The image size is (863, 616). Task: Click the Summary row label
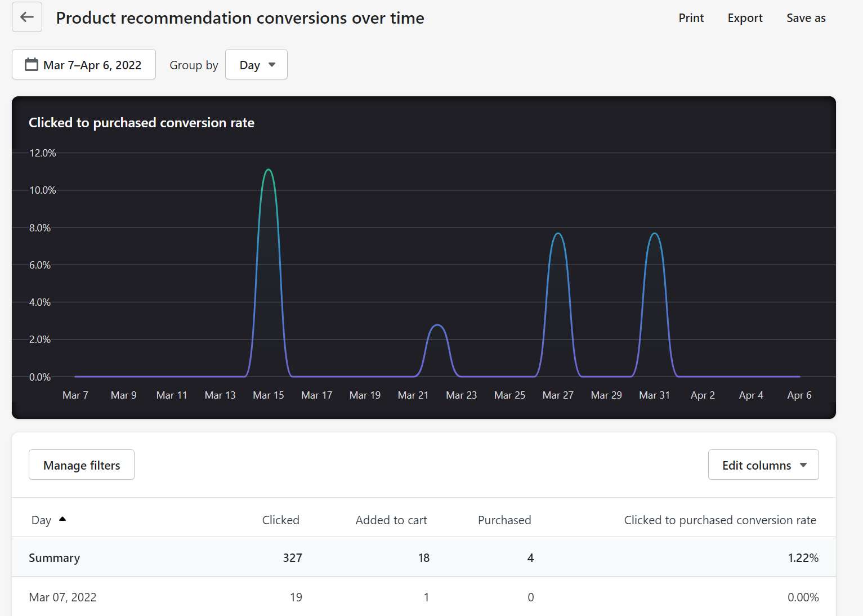click(54, 558)
